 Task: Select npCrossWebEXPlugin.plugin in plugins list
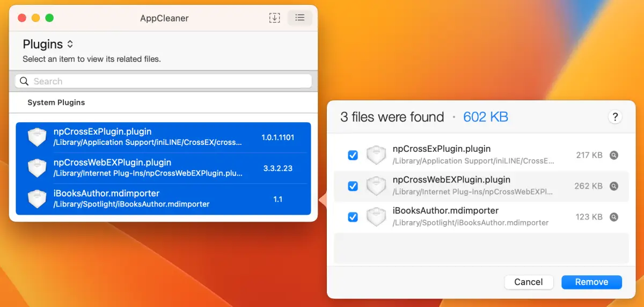click(163, 168)
